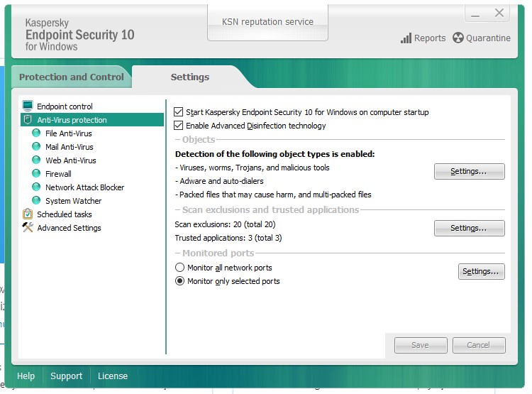Open File Anti-Virus settings section
This screenshot has height=394, width=532.
(69, 133)
